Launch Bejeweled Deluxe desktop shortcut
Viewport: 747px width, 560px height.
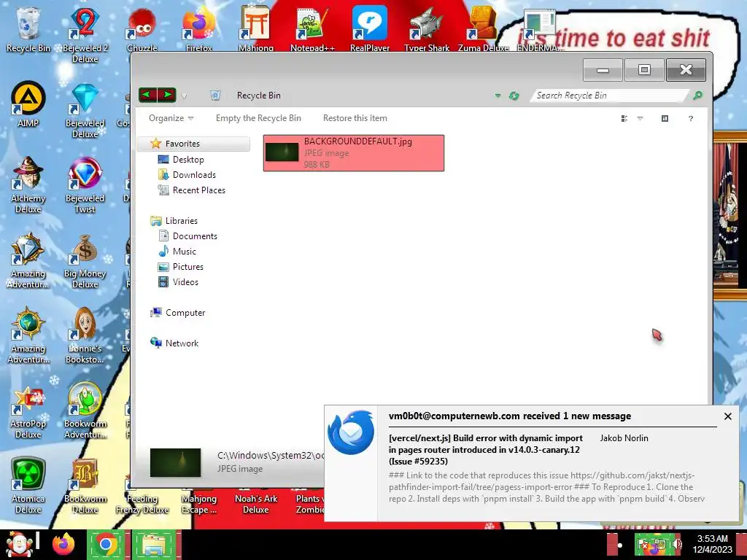(x=85, y=109)
